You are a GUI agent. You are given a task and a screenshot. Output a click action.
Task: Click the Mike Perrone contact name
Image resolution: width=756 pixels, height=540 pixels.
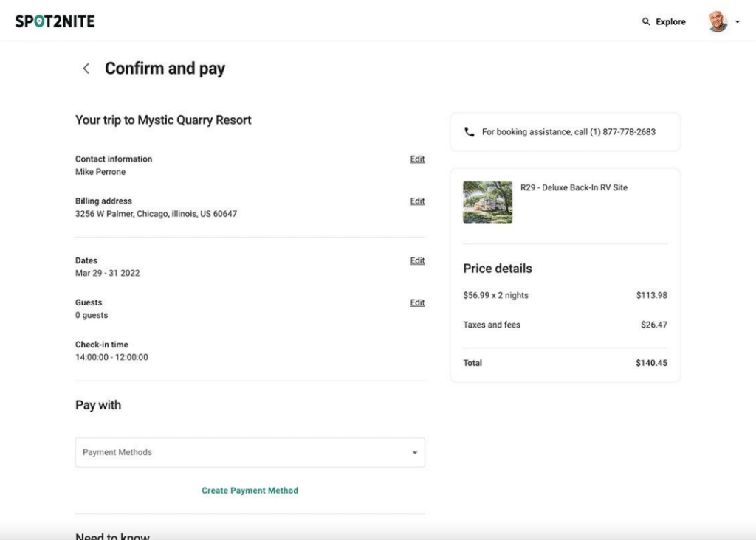(x=100, y=172)
